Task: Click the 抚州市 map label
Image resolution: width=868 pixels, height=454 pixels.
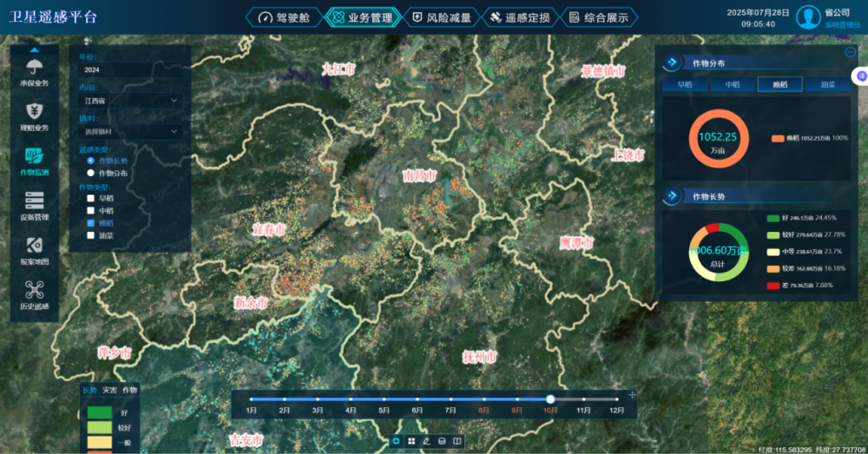Action: pyautogui.click(x=480, y=358)
